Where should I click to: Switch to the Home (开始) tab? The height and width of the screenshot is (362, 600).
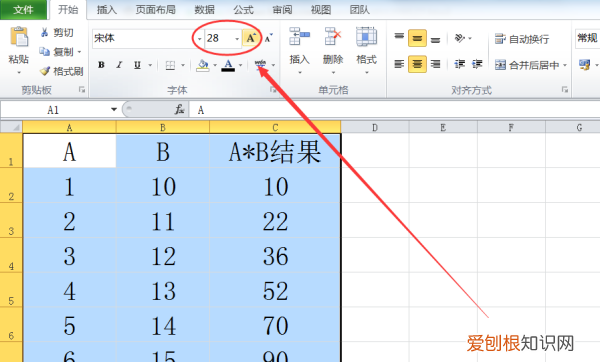pos(68,10)
